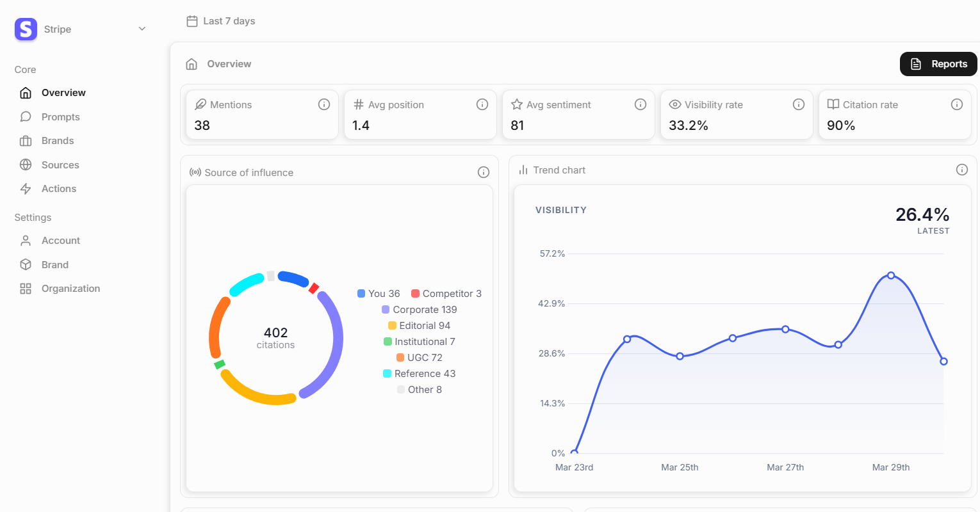Open the Trend chart info tooltip icon
This screenshot has width=980, height=512.
tap(961, 170)
